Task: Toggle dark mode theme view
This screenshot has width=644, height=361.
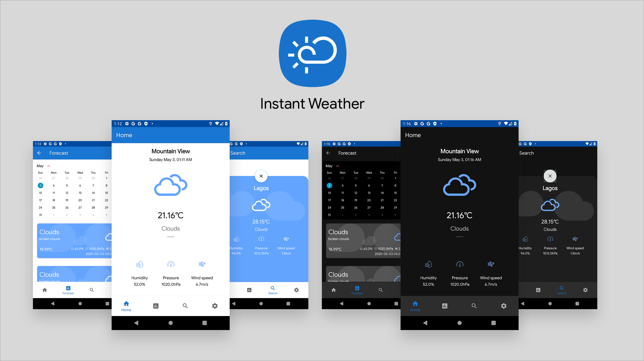Action: [215, 306]
